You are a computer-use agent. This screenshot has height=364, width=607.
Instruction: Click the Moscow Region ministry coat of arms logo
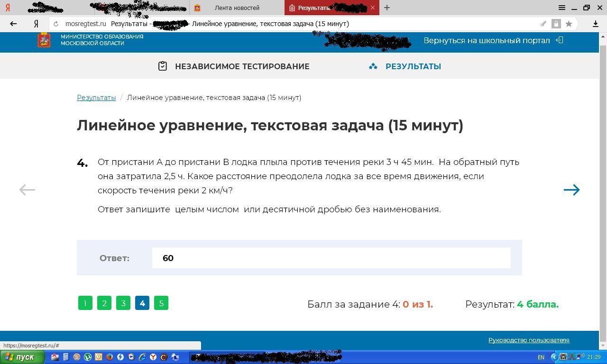tap(44, 40)
